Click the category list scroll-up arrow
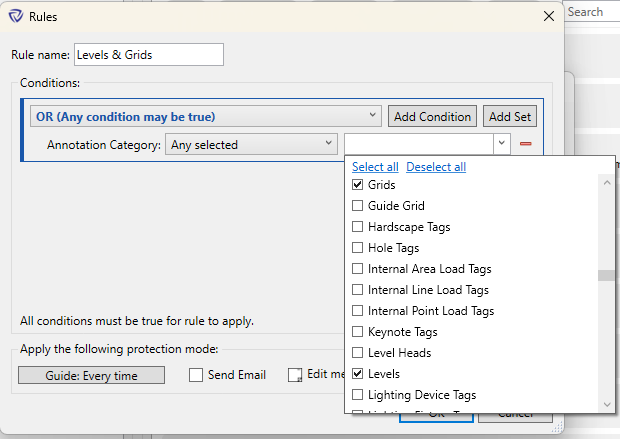 607,183
